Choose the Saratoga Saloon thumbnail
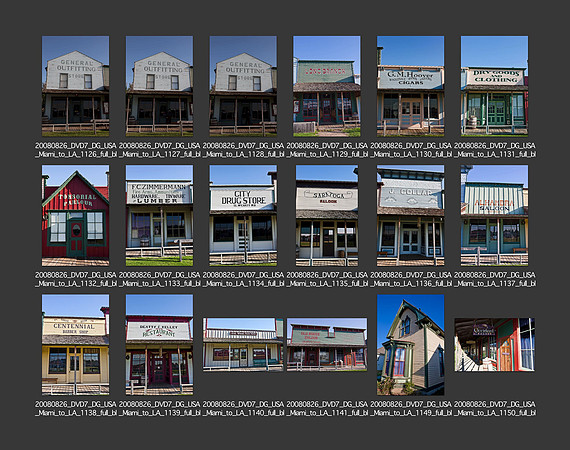Image resolution: width=570 pixels, height=450 pixels. pos(327,216)
